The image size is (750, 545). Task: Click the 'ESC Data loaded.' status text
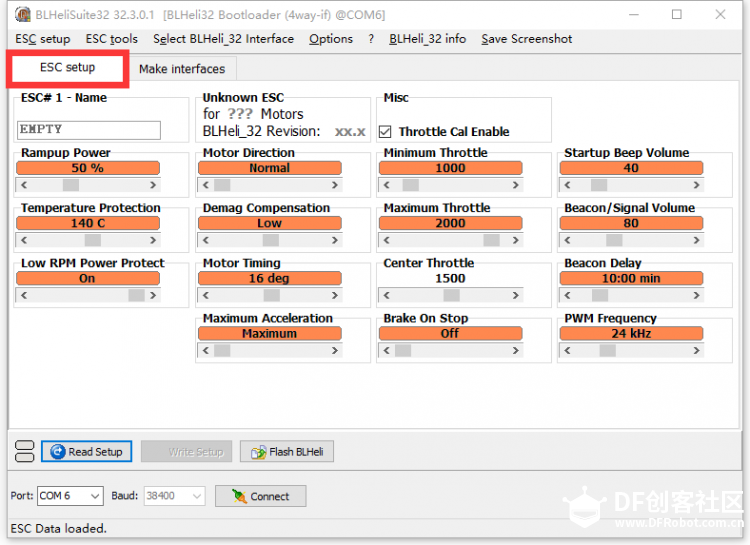click(x=58, y=528)
